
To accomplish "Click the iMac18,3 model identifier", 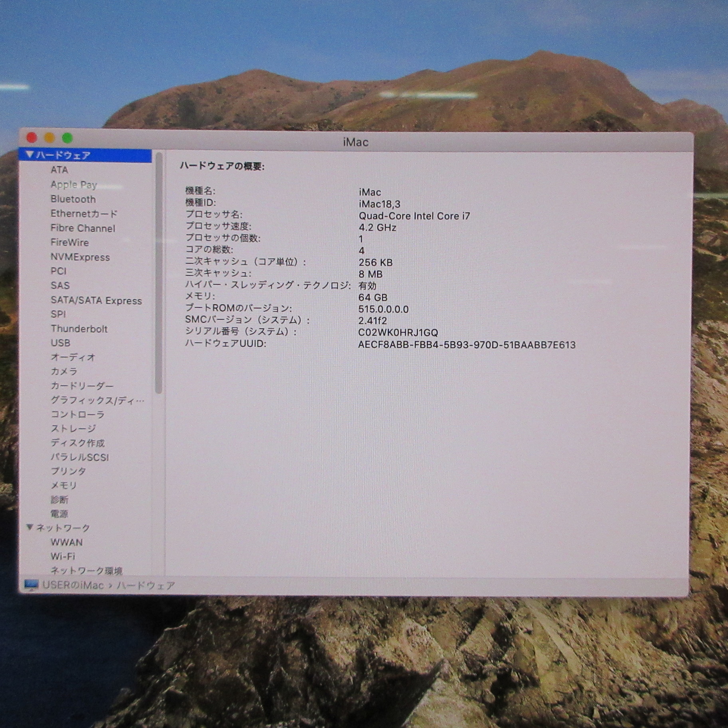I will coord(379,204).
